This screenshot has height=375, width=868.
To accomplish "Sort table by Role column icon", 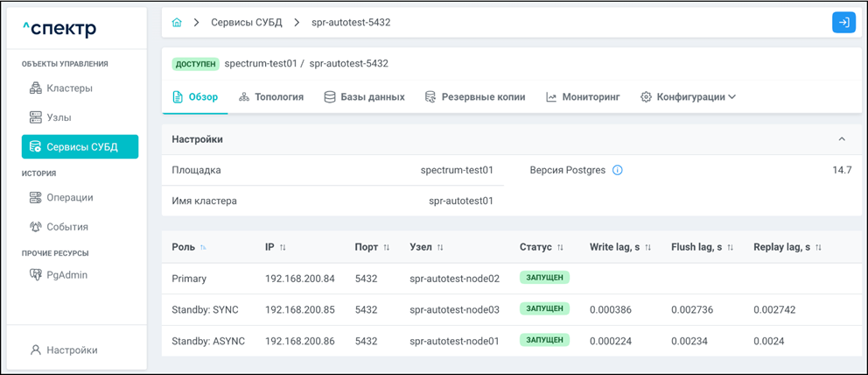I will pyautogui.click(x=204, y=248).
